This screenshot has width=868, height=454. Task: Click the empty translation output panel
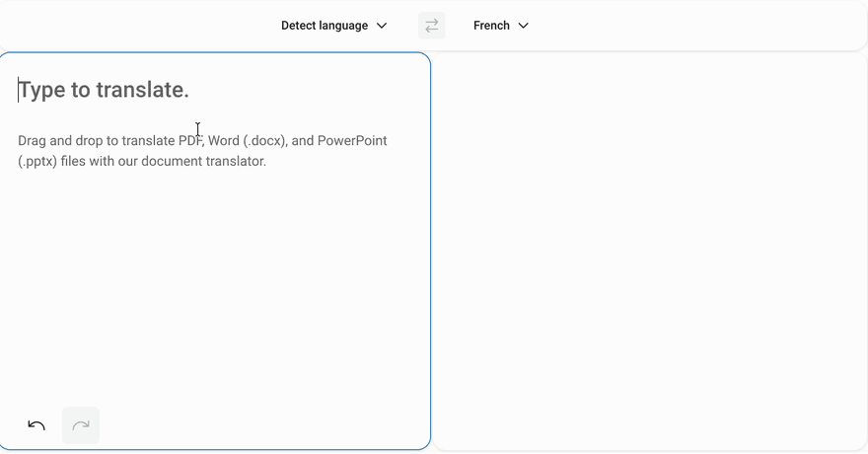649,252
